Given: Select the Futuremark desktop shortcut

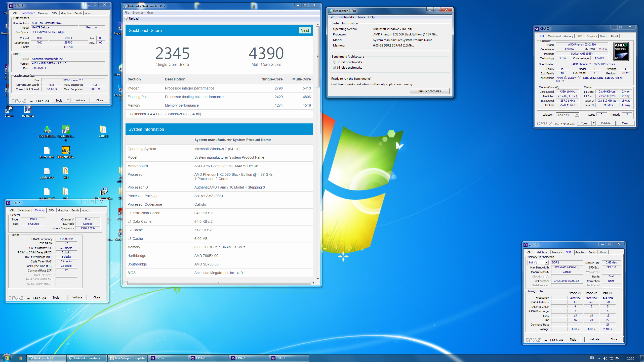Looking at the screenshot, I should point(103,194).
